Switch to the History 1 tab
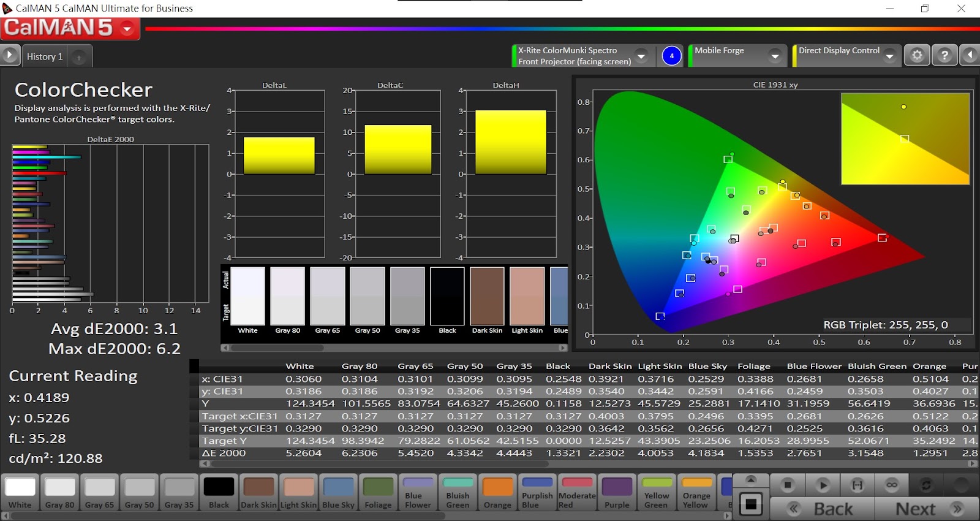980x521 pixels. coord(45,56)
